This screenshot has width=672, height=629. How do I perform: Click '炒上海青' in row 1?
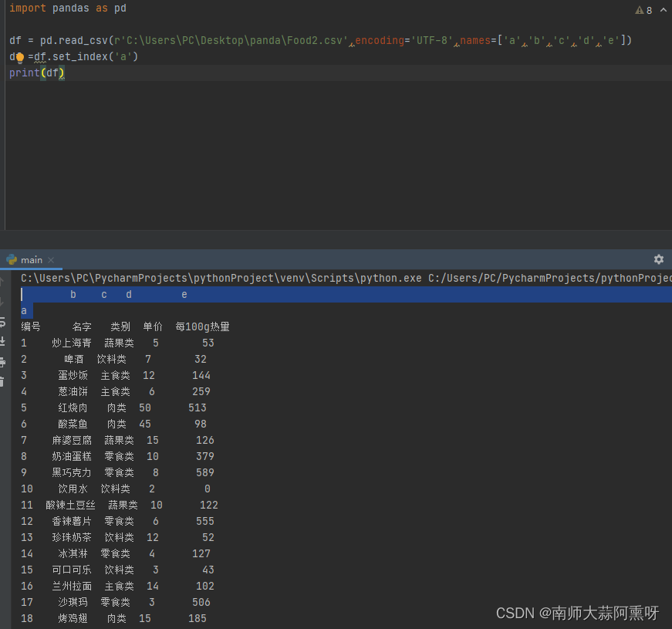pyautogui.click(x=72, y=343)
